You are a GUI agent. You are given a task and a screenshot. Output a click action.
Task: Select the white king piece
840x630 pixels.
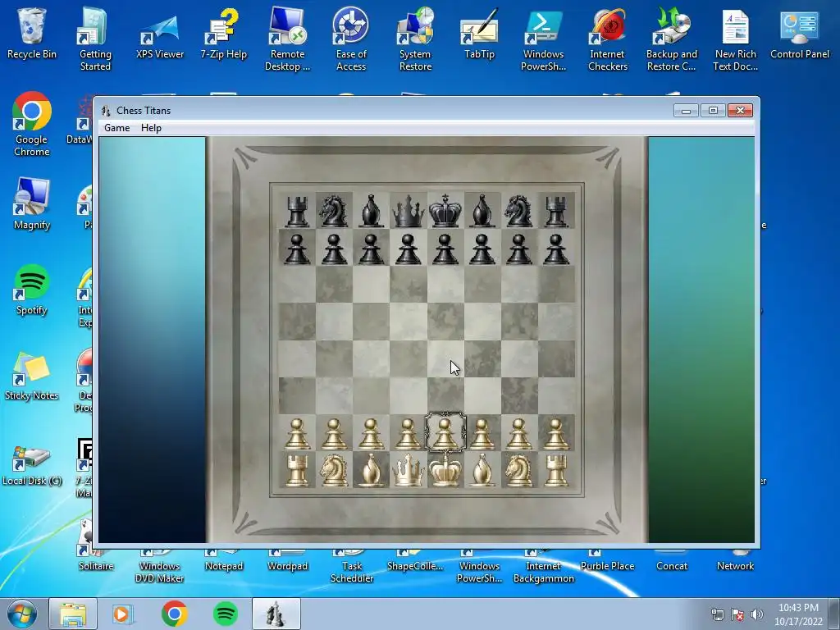point(445,470)
